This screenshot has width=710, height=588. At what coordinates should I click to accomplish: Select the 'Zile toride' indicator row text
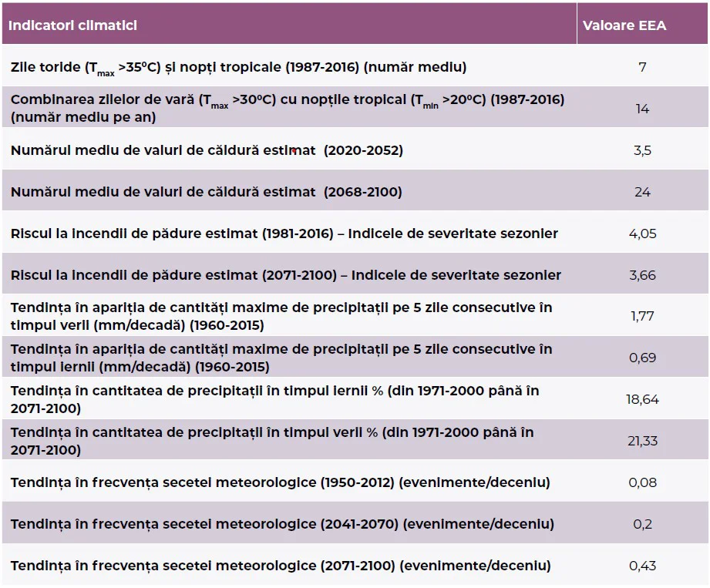pyautogui.click(x=239, y=68)
